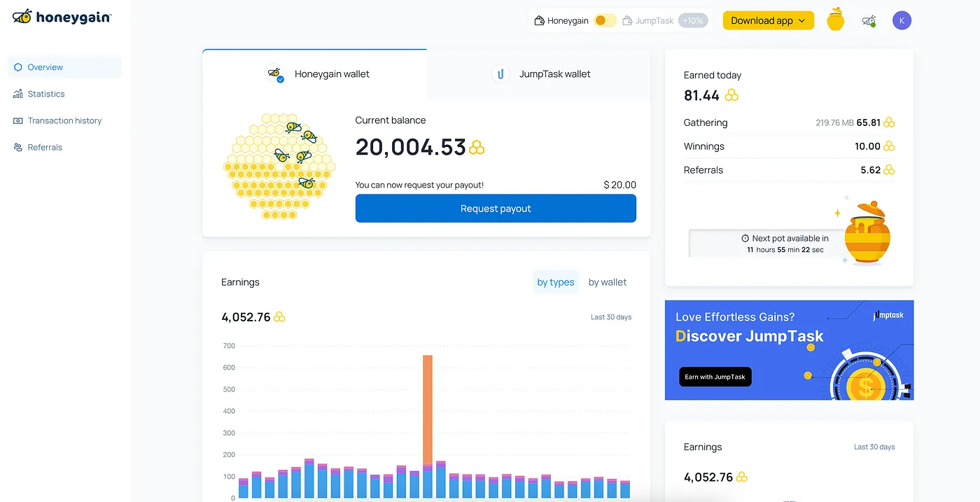
Task: Click the 'You can now request your payout!' text
Action: (419, 185)
